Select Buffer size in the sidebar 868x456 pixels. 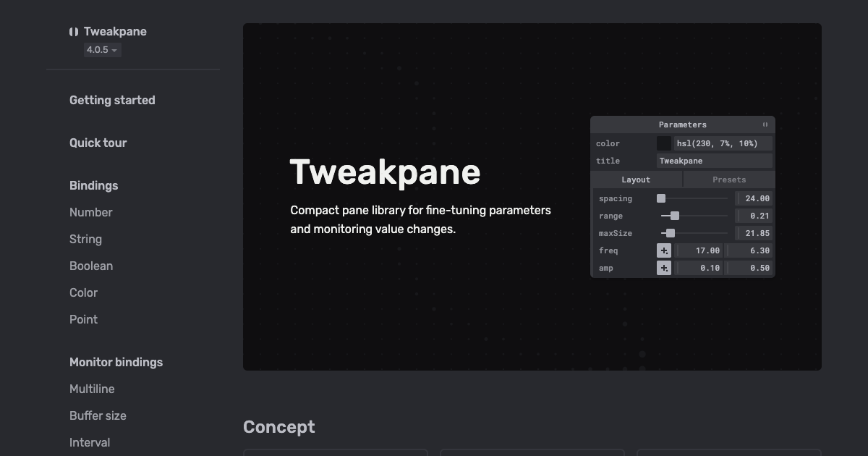(x=98, y=416)
